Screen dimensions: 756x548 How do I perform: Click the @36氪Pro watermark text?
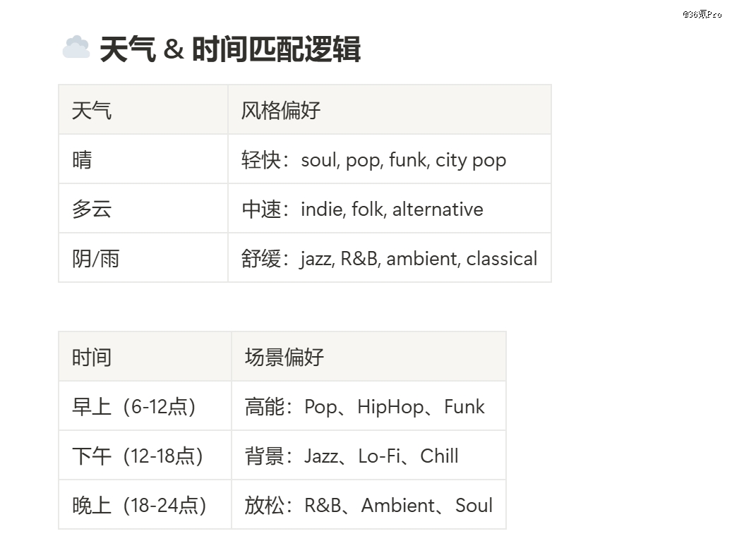[x=702, y=14]
